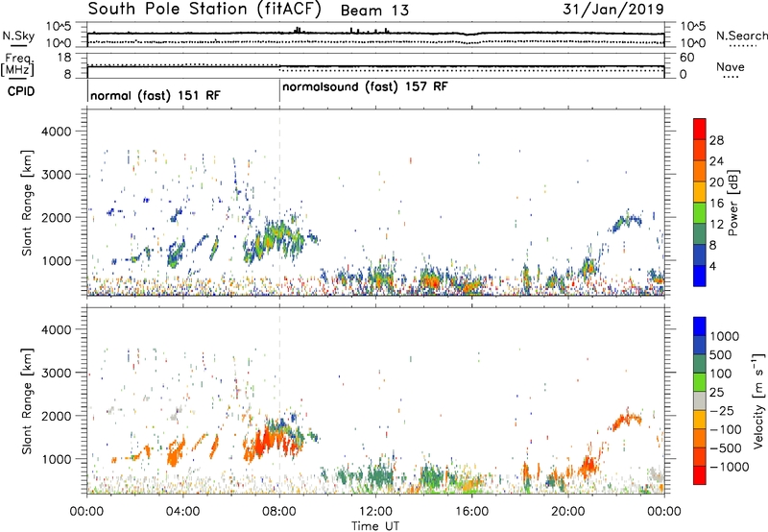Viewport: 768px width, 532px height.
Task: Click the dashed 08:00 line in the velocity panel
Action: [279, 400]
